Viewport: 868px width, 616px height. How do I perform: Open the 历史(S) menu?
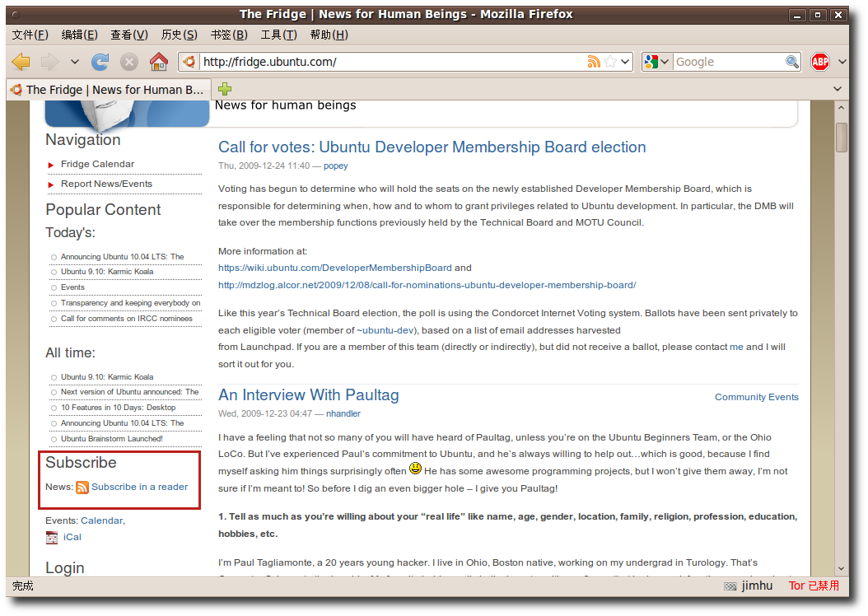[x=179, y=35]
